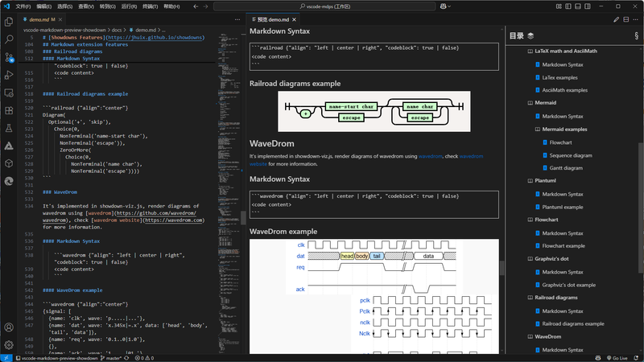Open notifications bell in status bar

click(636, 358)
